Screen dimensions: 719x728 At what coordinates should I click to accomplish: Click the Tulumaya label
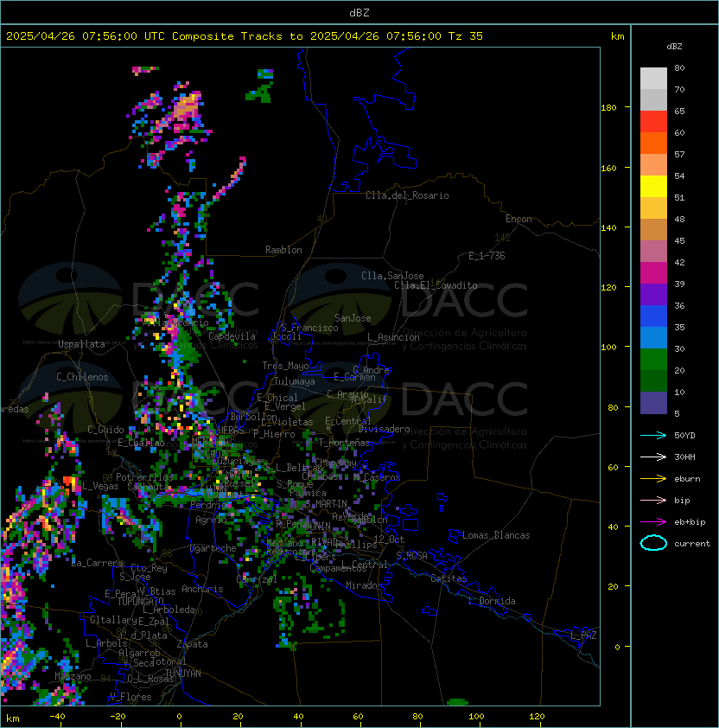[x=295, y=381]
